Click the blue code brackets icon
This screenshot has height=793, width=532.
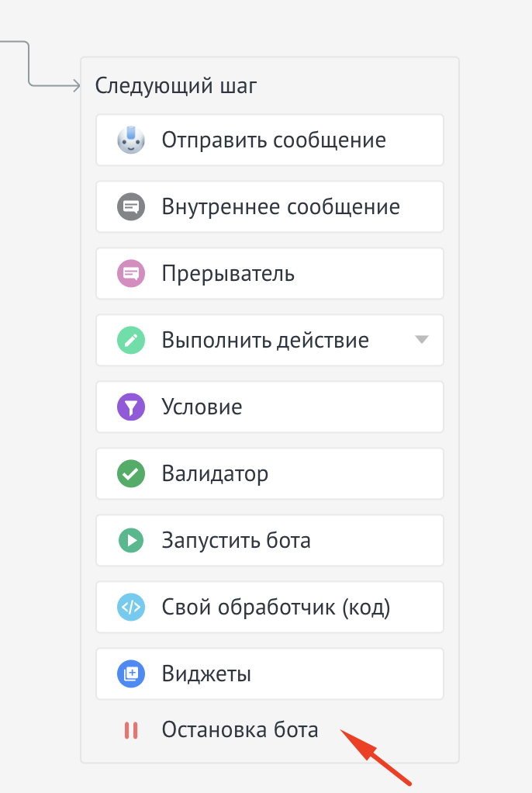(131, 608)
